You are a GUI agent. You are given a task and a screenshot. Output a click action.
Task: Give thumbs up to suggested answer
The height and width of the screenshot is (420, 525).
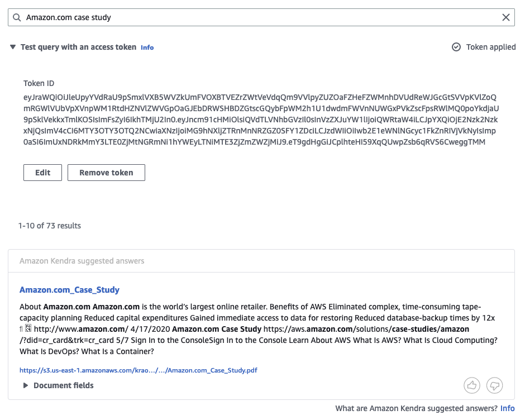[x=472, y=385]
